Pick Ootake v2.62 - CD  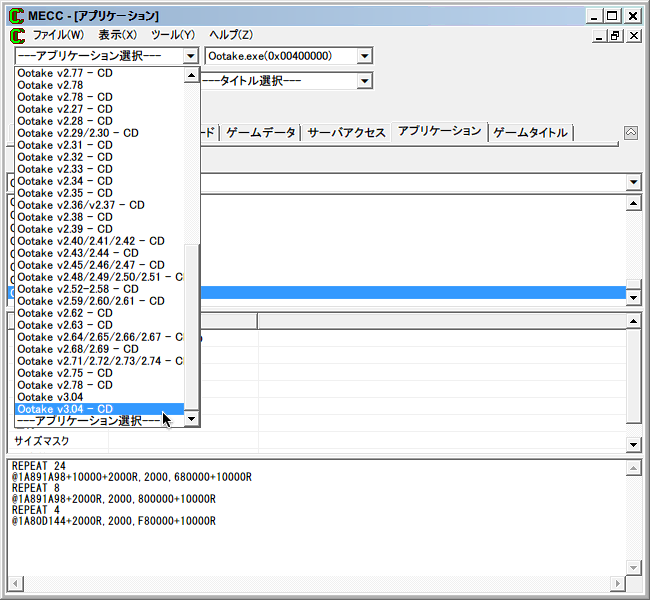pyautogui.click(x=99, y=313)
